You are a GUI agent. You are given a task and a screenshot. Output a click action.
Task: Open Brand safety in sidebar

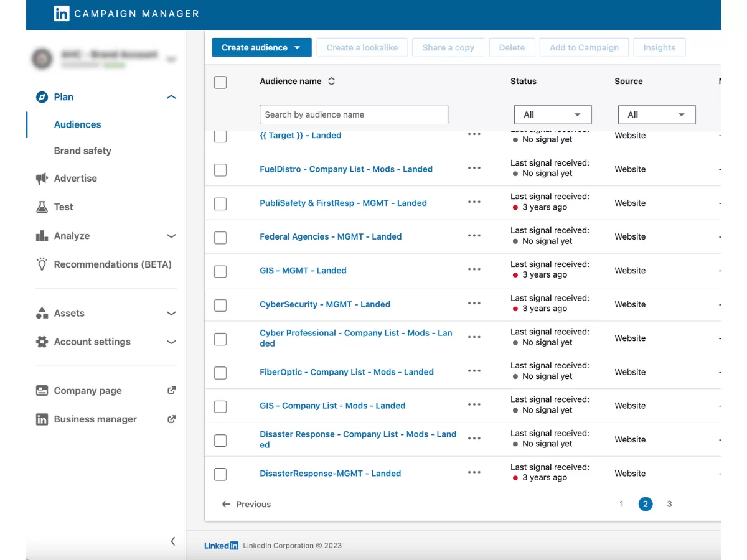83,151
